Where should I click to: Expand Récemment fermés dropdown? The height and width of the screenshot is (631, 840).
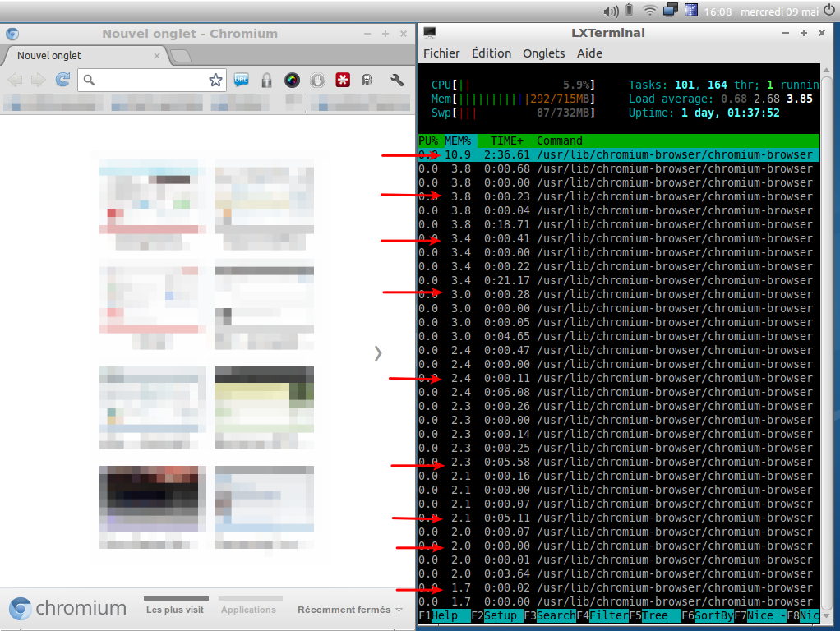[350, 610]
